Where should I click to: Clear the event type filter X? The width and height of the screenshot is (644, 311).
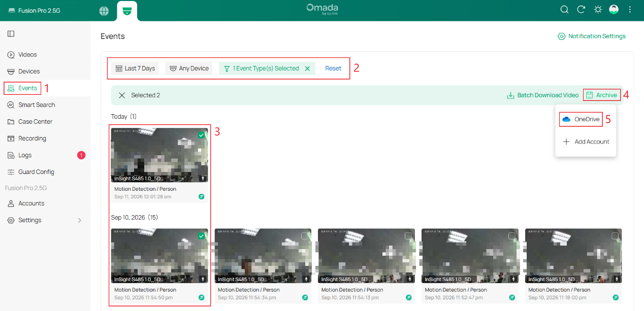[x=307, y=68]
